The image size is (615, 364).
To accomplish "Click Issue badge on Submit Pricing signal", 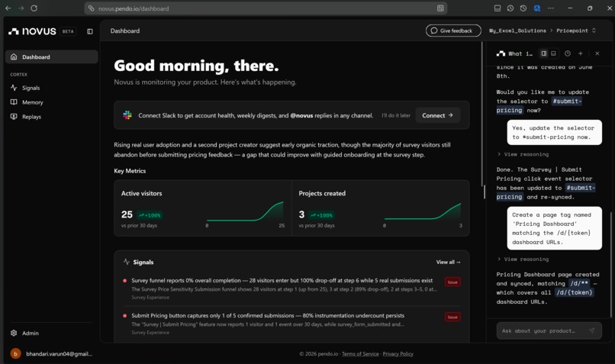I will (452, 317).
